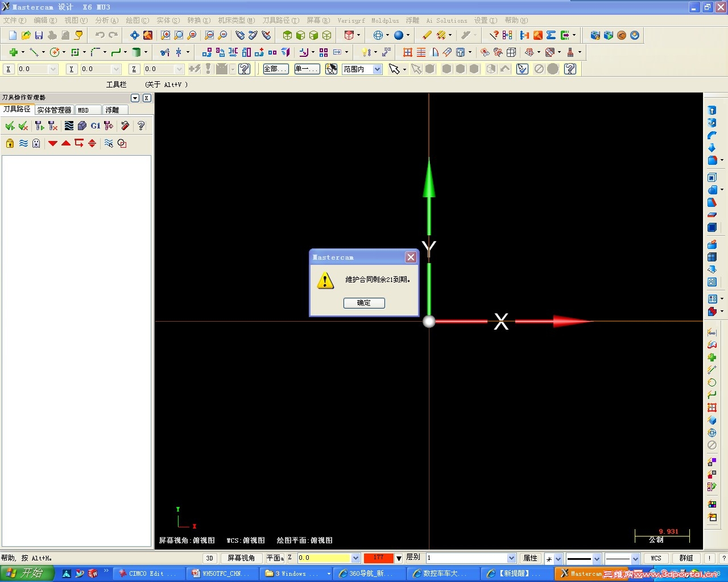
Task: Click the red 177 color swatch
Action: pos(378,558)
